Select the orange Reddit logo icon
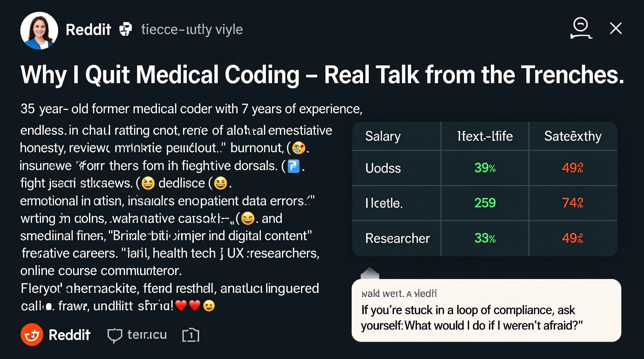The width and height of the screenshot is (644, 359). click(33, 335)
